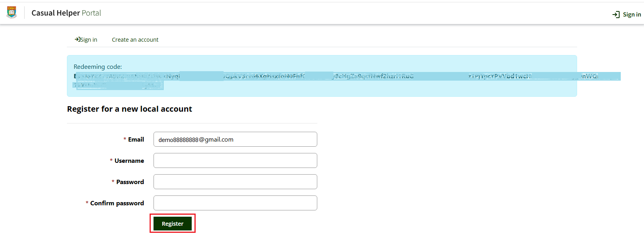Click the 'Redeeming code:' label text
Screen dimensions: 644x234
pyautogui.click(x=98, y=67)
